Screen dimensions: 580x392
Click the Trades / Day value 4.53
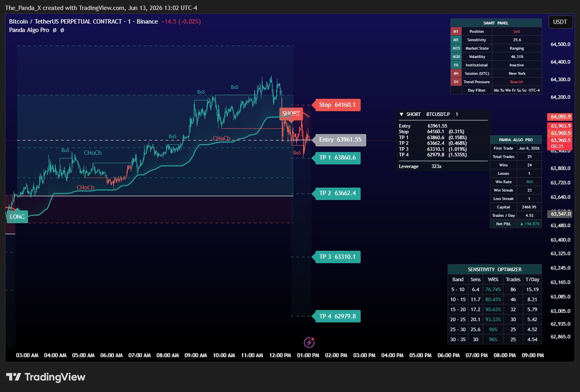tap(529, 216)
